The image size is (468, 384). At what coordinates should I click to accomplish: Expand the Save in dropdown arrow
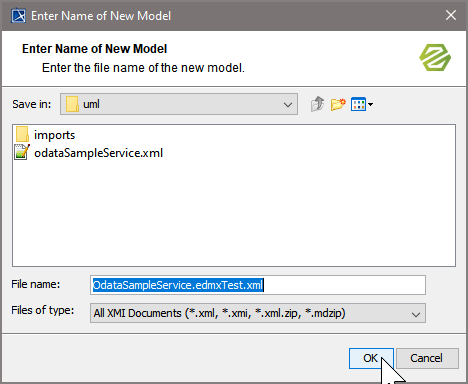[x=288, y=104]
